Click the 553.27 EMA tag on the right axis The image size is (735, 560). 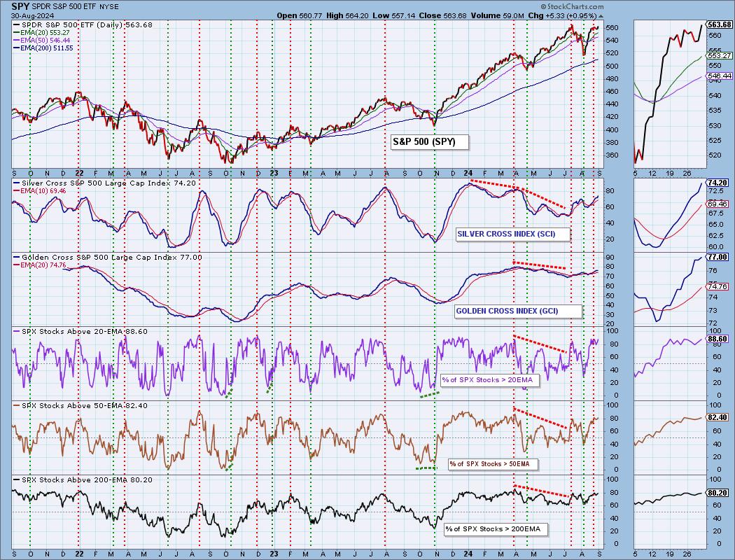[x=720, y=55]
